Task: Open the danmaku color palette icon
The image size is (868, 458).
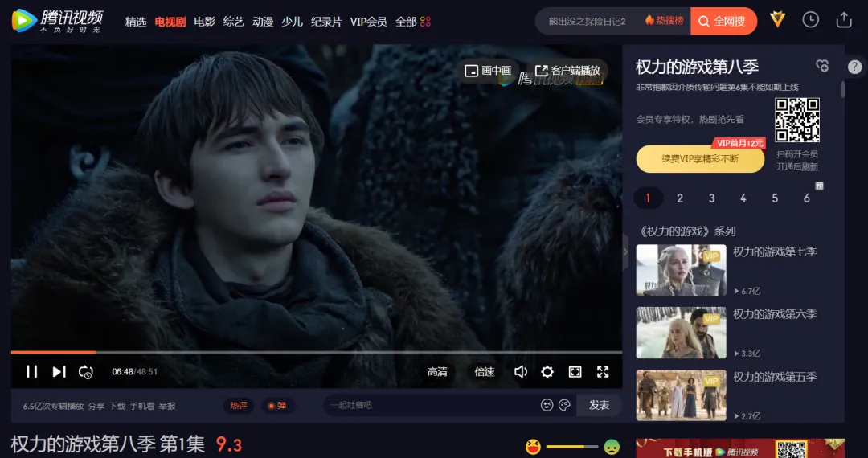Action: (x=565, y=406)
